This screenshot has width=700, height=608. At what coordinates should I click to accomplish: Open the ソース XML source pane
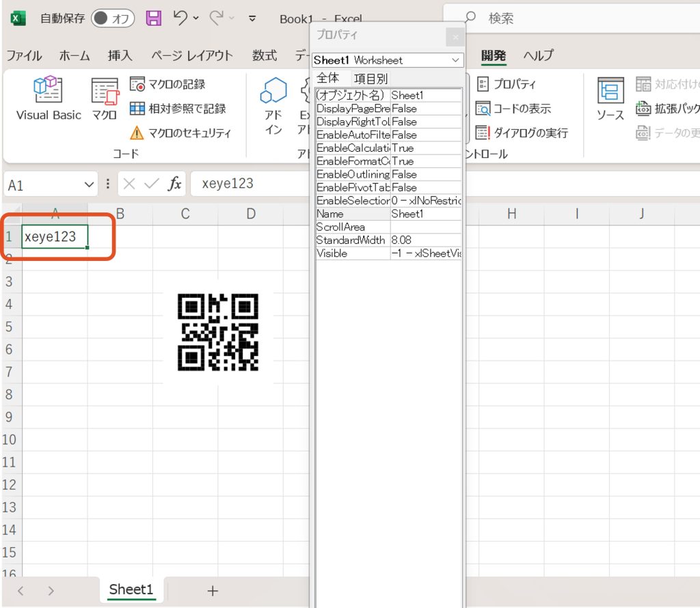610,98
